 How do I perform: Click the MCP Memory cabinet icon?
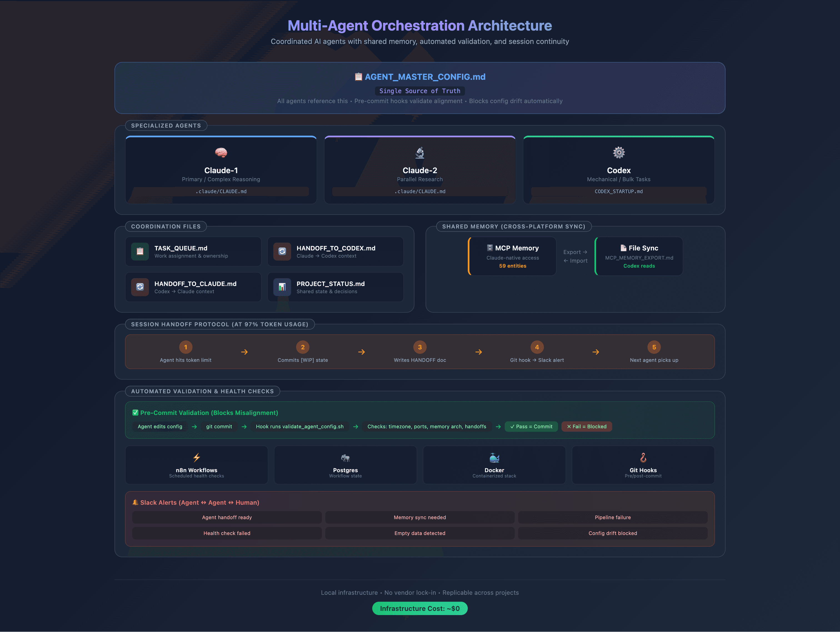coord(490,248)
